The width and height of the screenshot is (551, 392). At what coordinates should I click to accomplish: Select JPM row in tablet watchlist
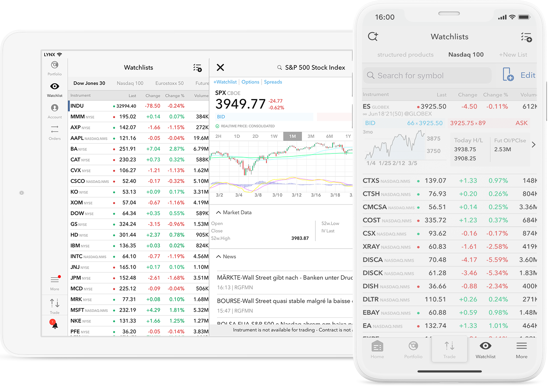[x=139, y=278]
